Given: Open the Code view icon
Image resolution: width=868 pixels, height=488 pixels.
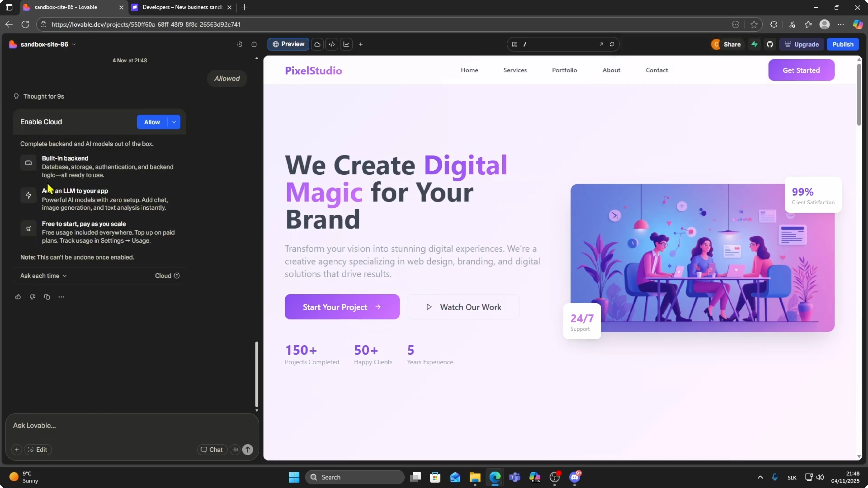Looking at the screenshot, I should 332,44.
